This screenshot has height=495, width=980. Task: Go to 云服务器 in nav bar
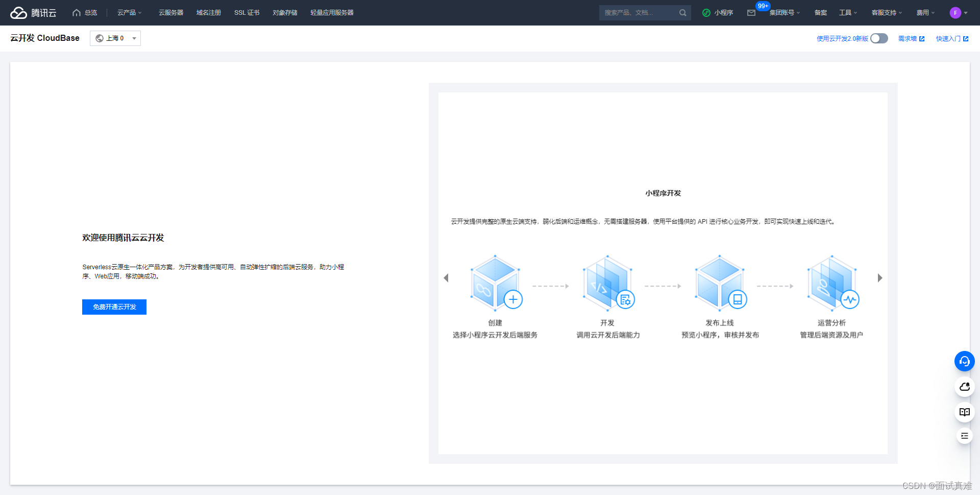(x=171, y=13)
